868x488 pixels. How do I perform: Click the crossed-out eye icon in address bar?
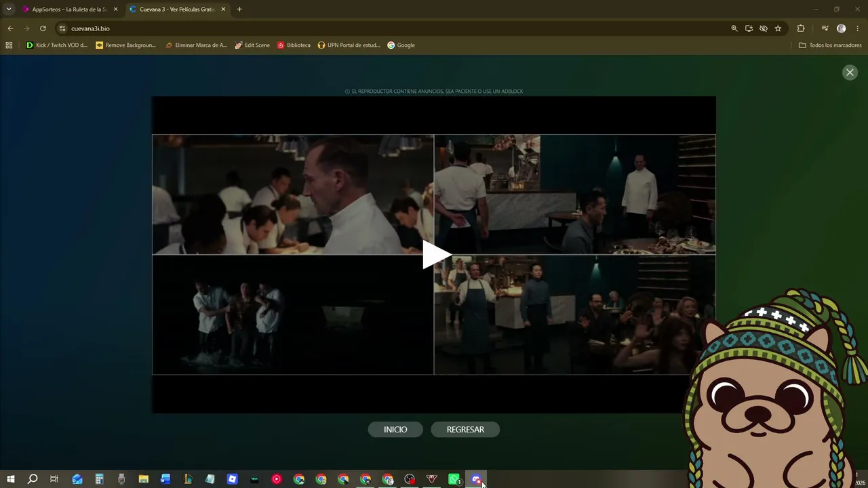point(764,28)
